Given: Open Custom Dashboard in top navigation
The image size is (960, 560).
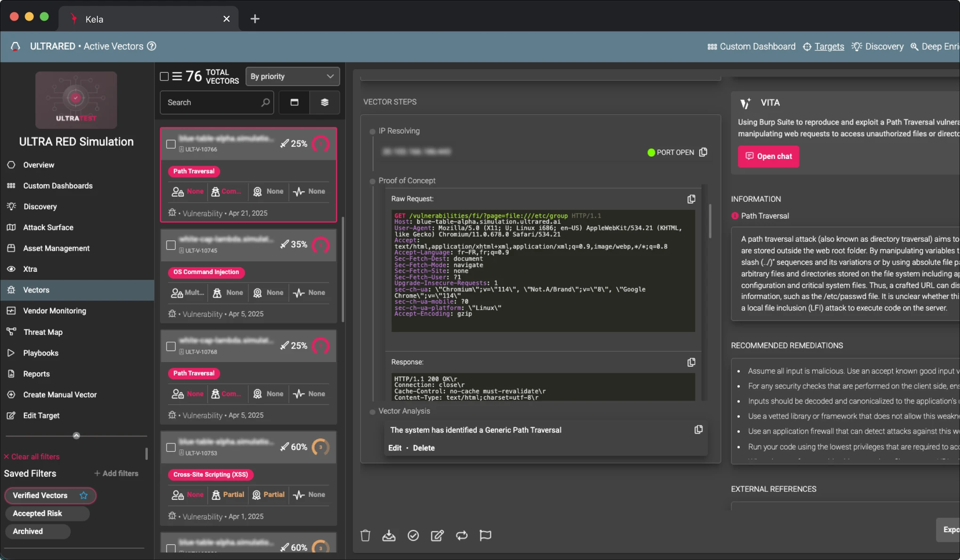Looking at the screenshot, I should [752, 47].
